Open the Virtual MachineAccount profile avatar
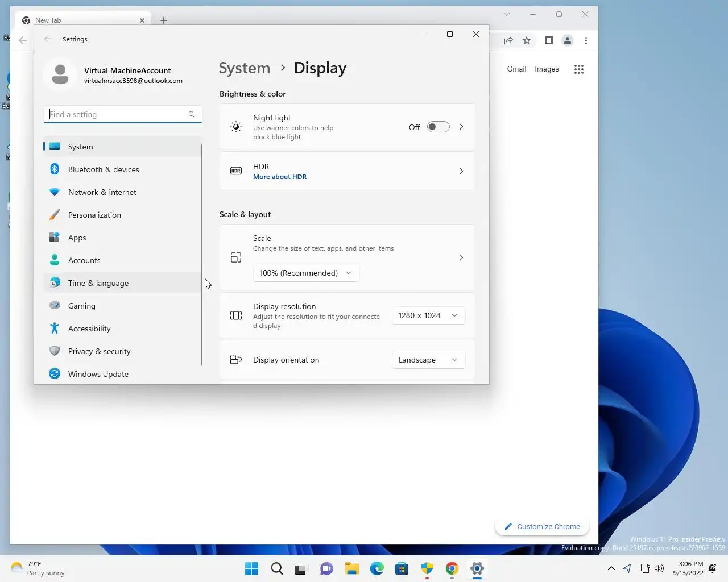 (x=60, y=74)
